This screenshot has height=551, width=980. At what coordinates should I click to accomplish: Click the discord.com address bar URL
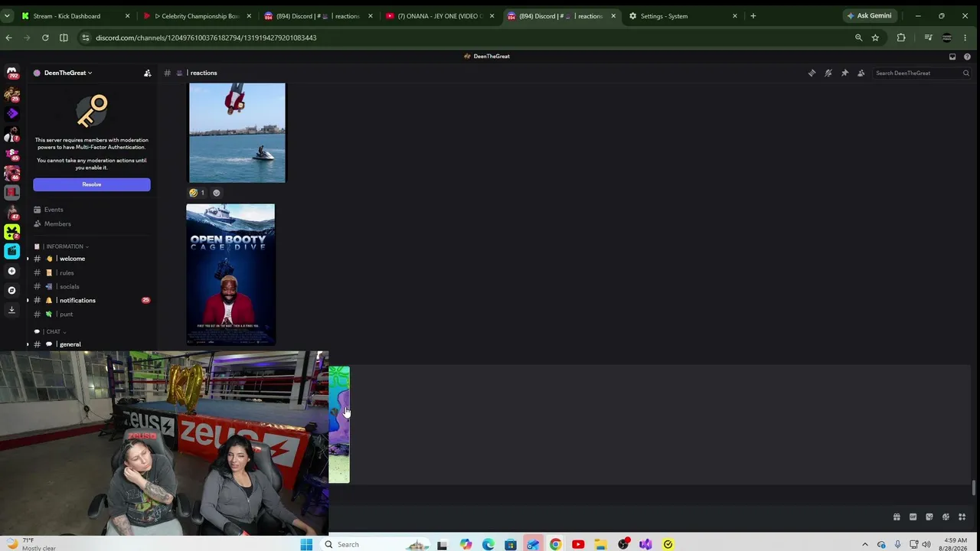point(206,37)
